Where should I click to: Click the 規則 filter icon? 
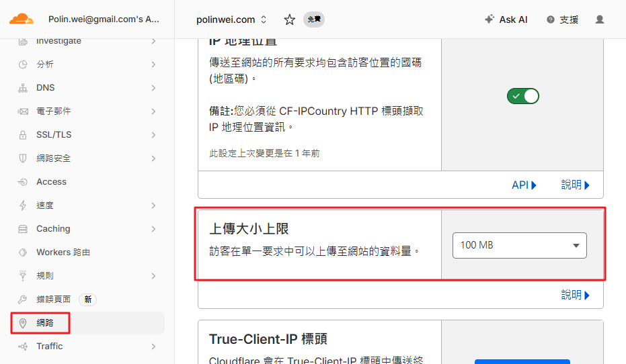[x=23, y=276]
